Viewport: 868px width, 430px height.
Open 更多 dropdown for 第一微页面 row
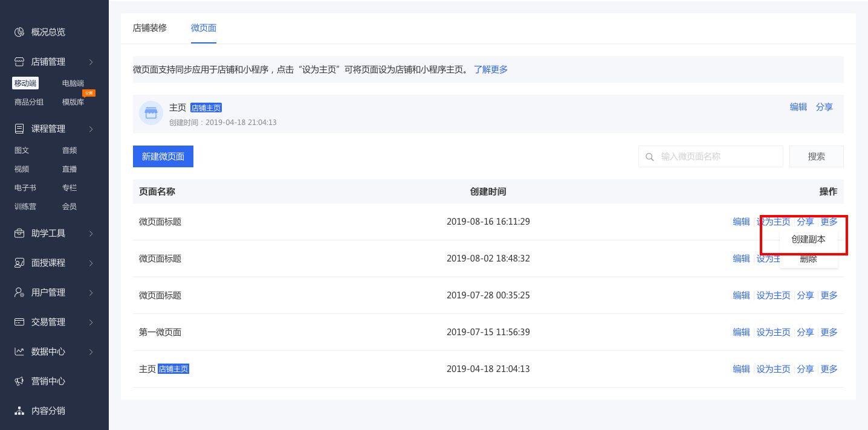[829, 332]
